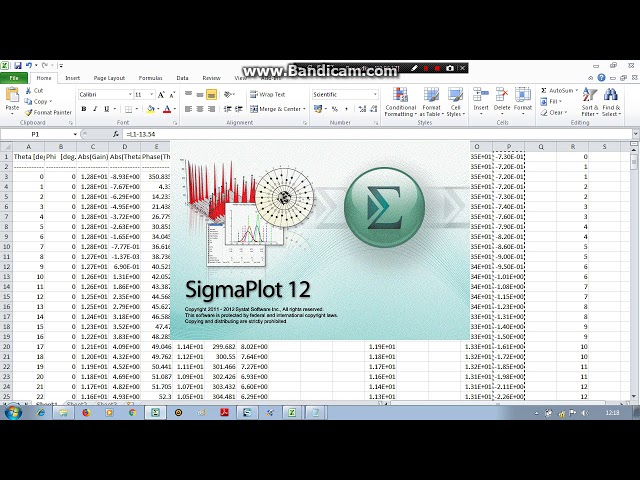Screen dimensions: 640x480
Task: Increase font size with Grow Font
Action: pos(161,95)
